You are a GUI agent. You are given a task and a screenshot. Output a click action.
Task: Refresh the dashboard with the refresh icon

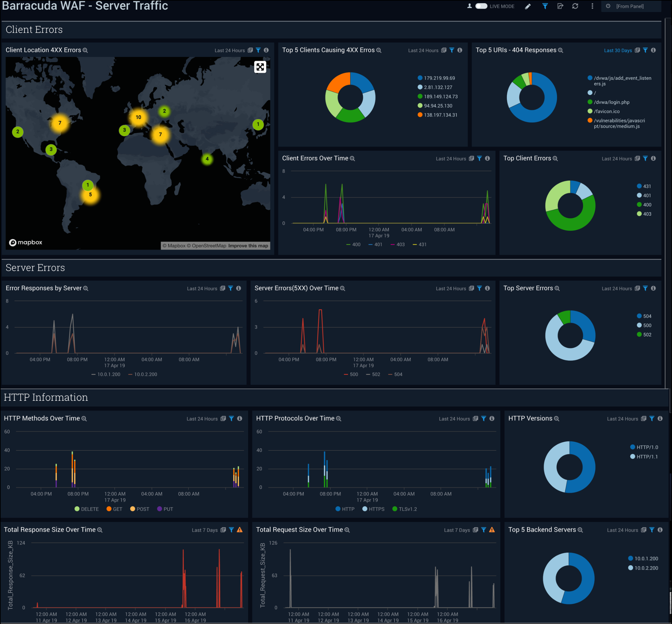[x=576, y=6]
